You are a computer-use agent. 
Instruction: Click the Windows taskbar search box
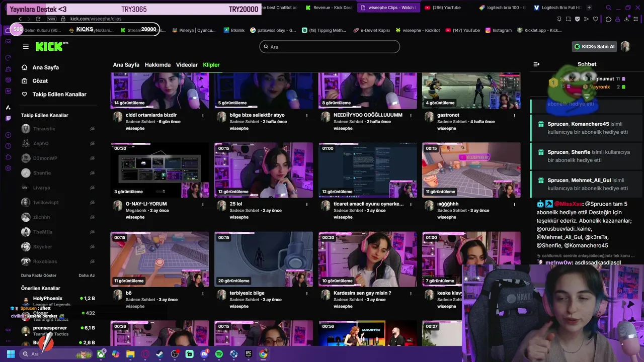click(x=56, y=354)
